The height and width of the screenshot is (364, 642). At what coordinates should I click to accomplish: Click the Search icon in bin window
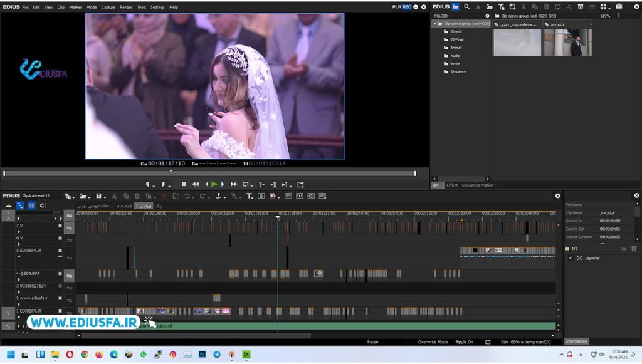[466, 6]
